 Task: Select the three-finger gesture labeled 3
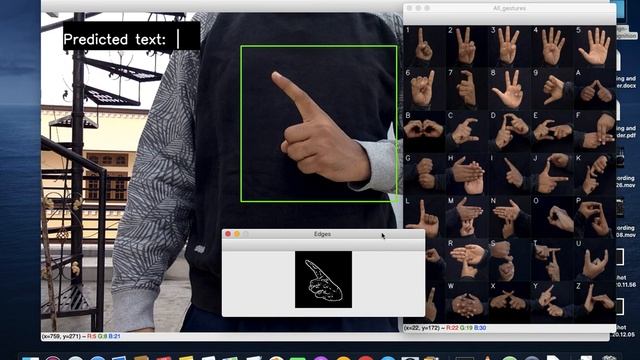(509, 47)
